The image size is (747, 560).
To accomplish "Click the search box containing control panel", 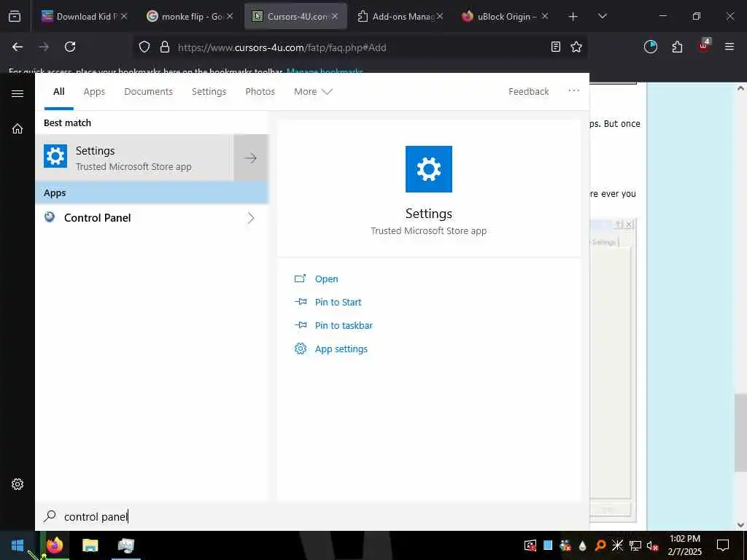I will [x=312, y=517].
